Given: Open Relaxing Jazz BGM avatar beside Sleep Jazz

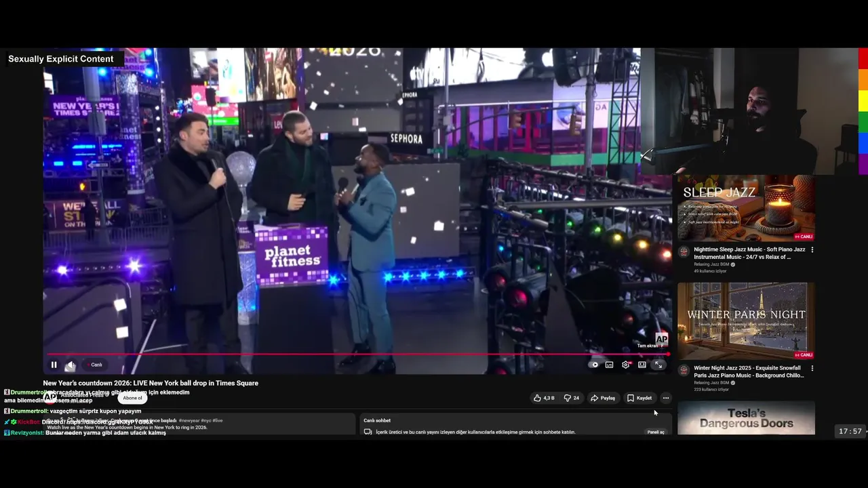Looking at the screenshot, I should point(684,252).
